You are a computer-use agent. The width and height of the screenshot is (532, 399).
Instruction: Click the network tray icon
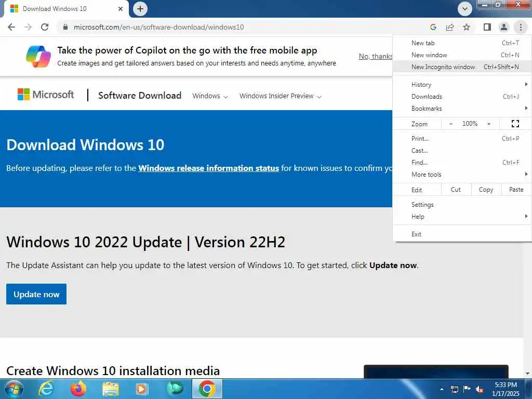[x=454, y=389]
